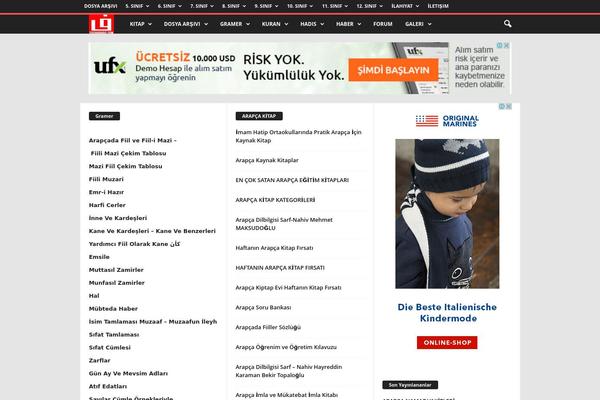Image resolution: width=600 pixels, height=400 pixels.
Task: Expand the GALERI menu
Action: coord(418,24)
